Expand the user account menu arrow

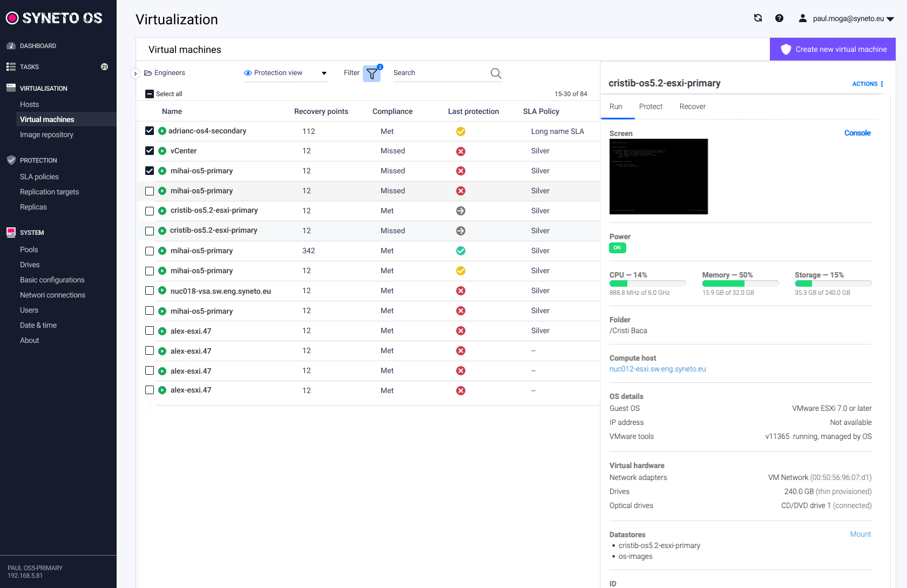pos(890,19)
